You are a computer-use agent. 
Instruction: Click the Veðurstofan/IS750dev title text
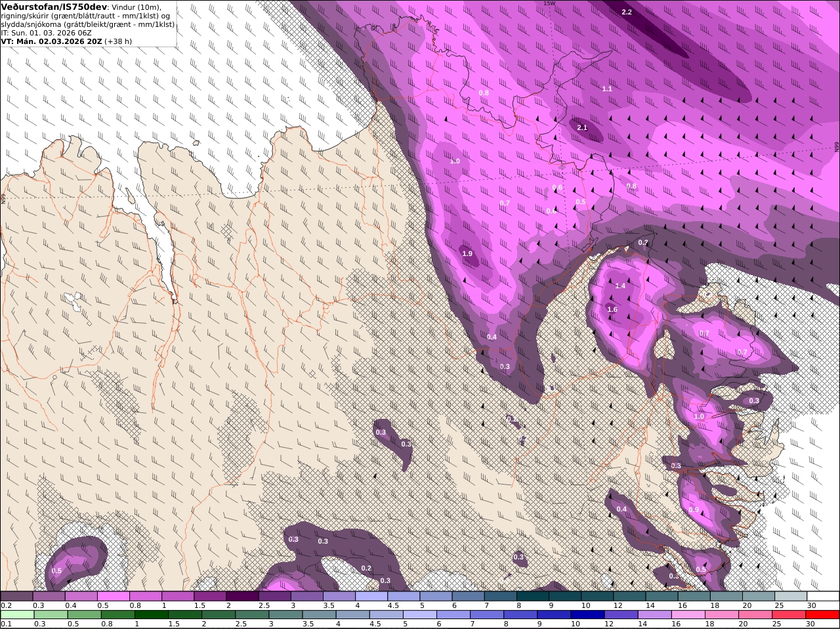click(54, 7)
